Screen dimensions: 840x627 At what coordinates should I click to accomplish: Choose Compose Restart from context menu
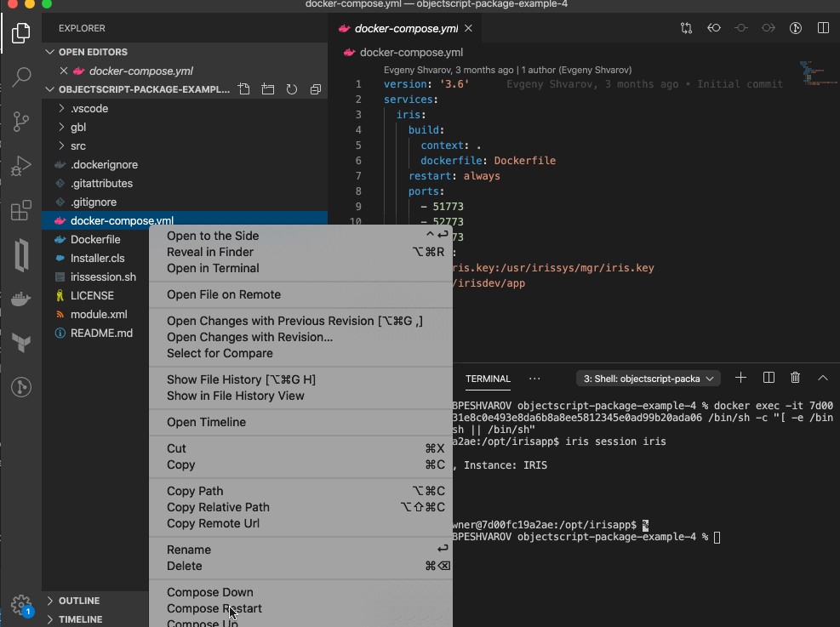point(214,608)
